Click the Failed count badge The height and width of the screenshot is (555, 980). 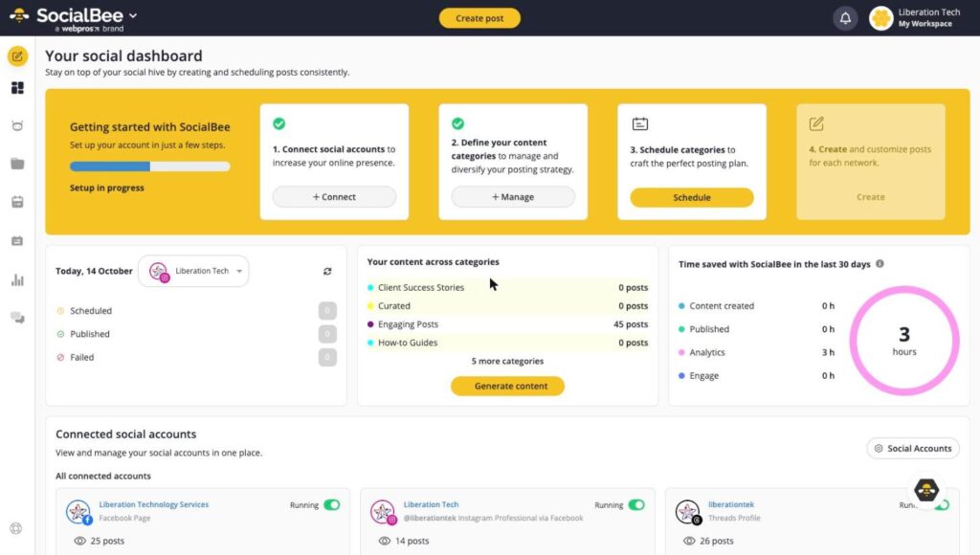pyautogui.click(x=327, y=358)
